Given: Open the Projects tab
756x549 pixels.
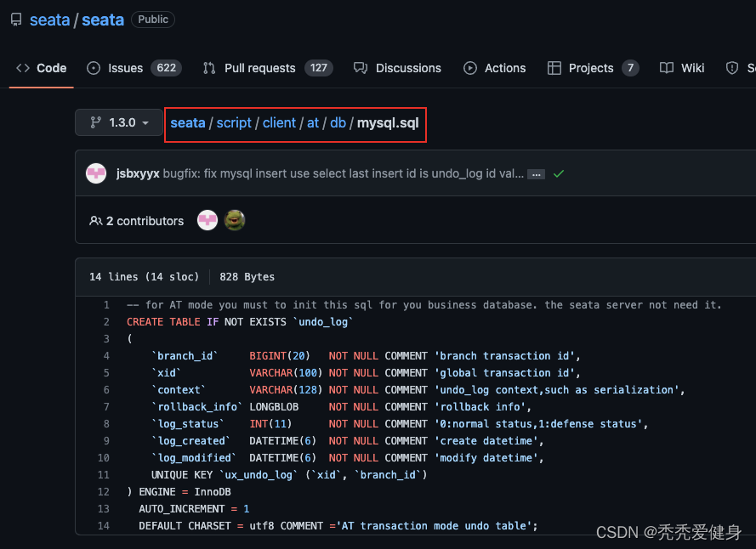Looking at the screenshot, I should (593, 68).
